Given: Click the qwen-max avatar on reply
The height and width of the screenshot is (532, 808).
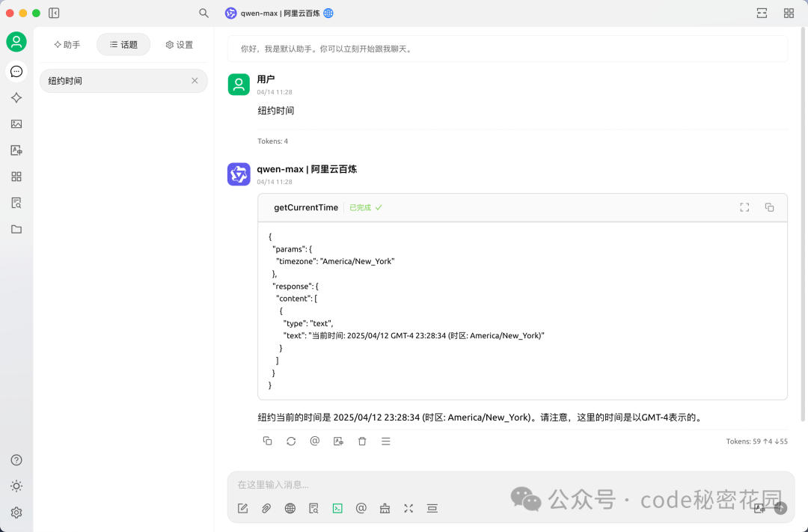Looking at the screenshot, I should (x=239, y=174).
